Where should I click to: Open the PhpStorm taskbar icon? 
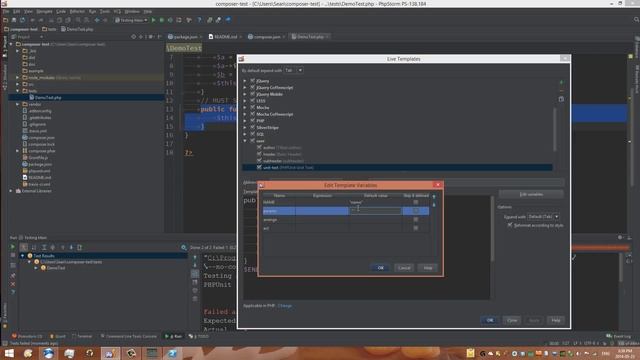[x=110, y=353]
